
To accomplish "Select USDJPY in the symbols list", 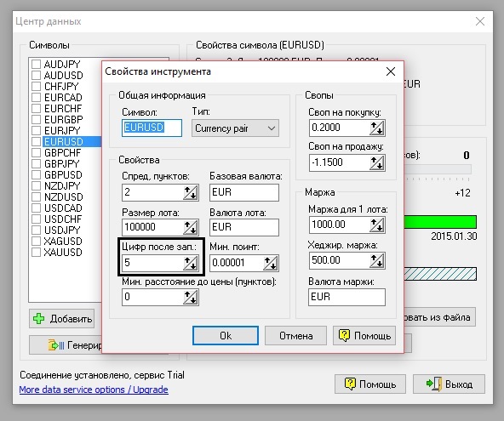I will click(62, 230).
